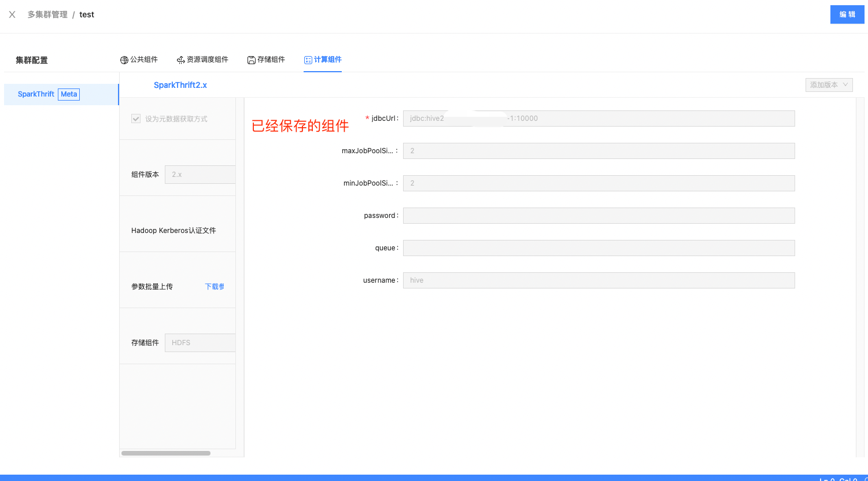The width and height of the screenshot is (868, 481).
Task: Click the Meta tag badge
Action: coord(69,94)
